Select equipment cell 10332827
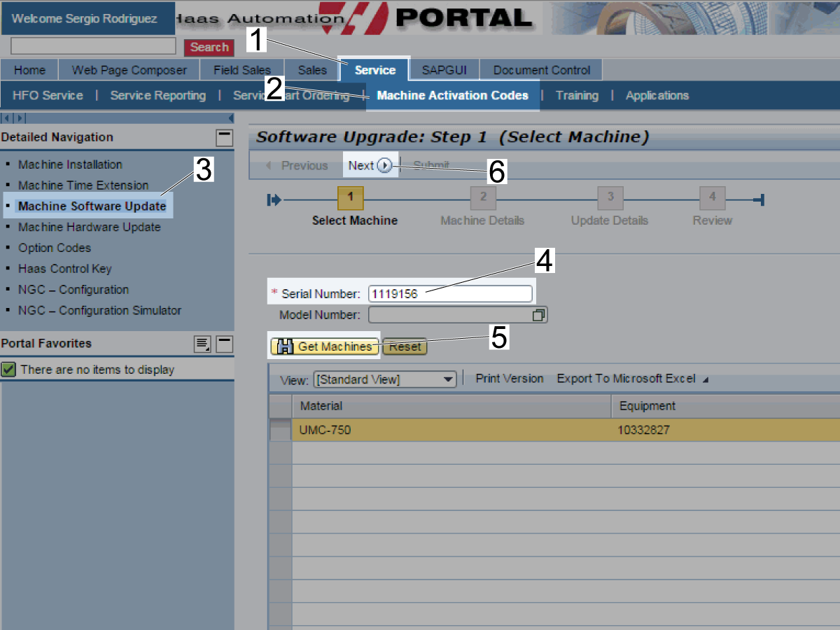Screen dimensions: 840x630 tap(725, 430)
